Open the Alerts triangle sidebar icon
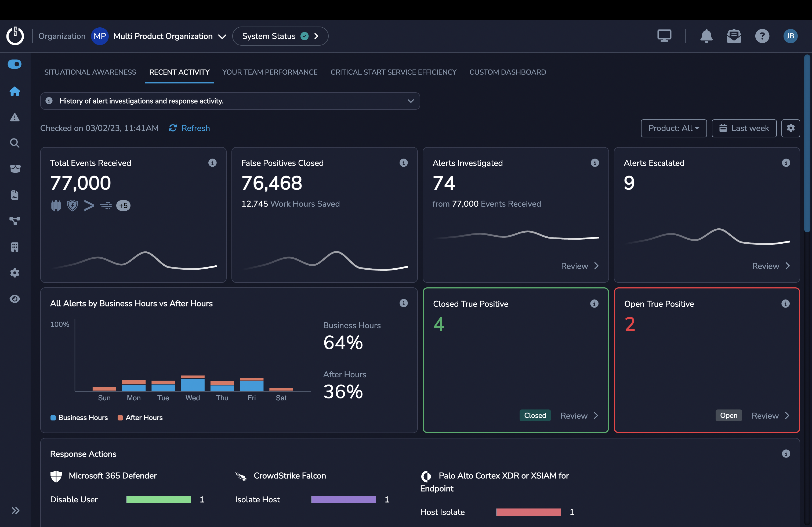Viewport: 812px width, 527px height. [15, 117]
